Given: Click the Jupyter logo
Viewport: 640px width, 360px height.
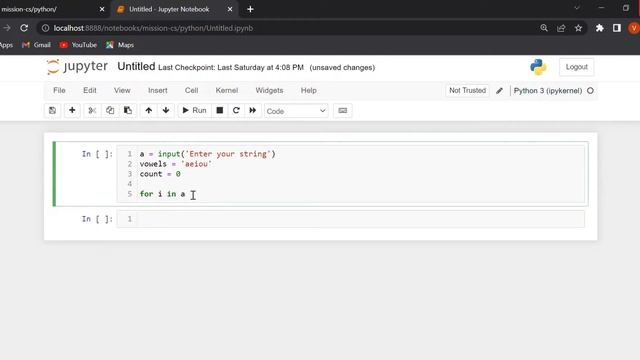Looking at the screenshot, I should click(77, 67).
